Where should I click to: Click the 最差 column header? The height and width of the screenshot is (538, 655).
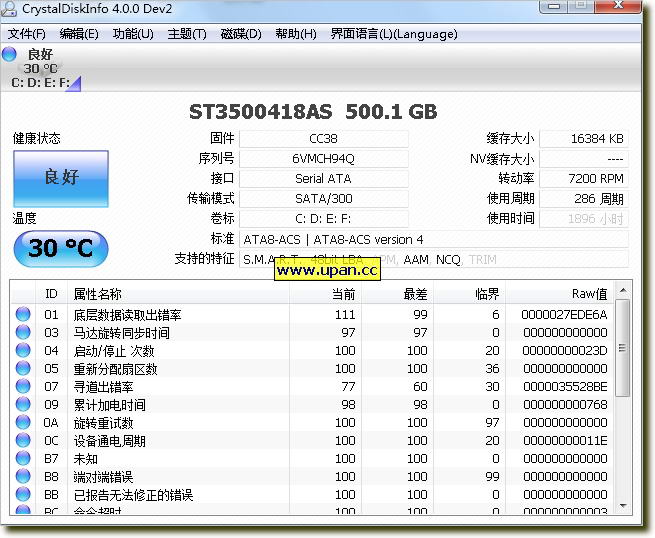(x=397, y=294)
